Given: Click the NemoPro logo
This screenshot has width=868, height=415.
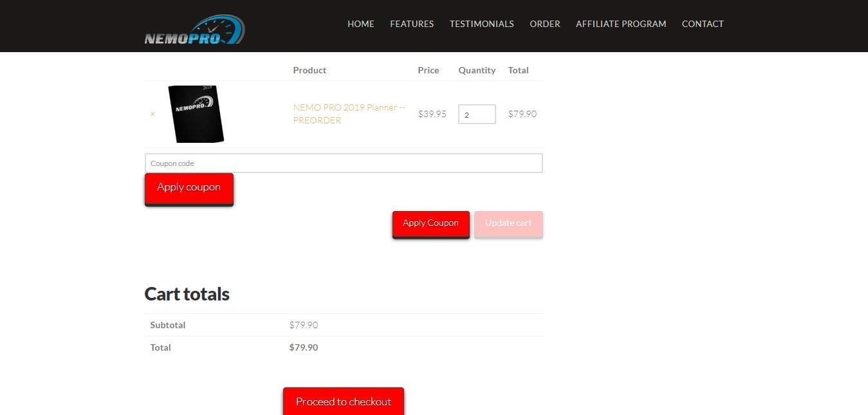Looking at the screenshot, I should coord(194,30).
